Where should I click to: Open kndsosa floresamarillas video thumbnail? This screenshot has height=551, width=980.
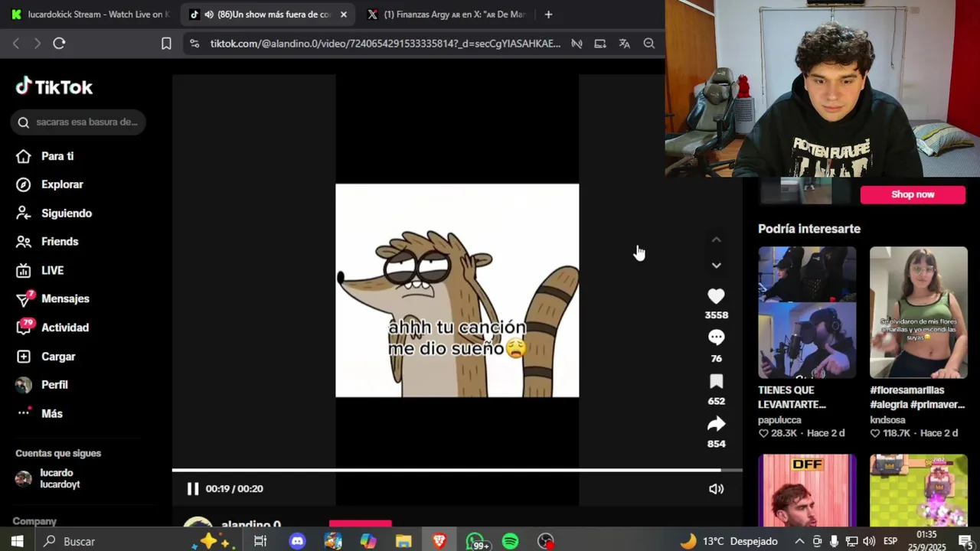pyautogui.click(x=919, y=312)
